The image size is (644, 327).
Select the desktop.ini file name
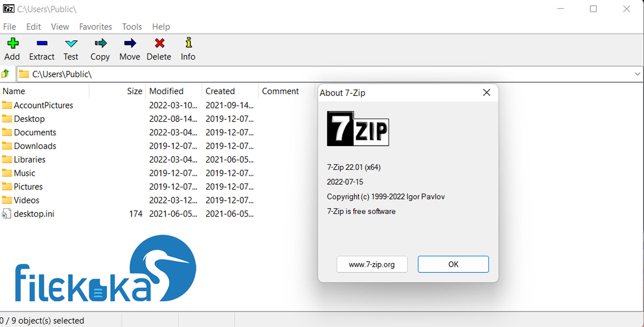(34, 214)
